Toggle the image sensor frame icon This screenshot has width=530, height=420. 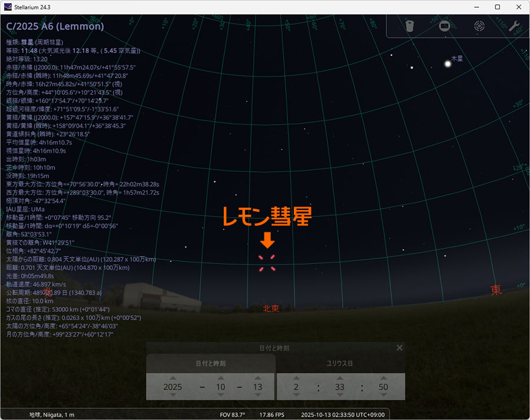[x=445, y=26]
